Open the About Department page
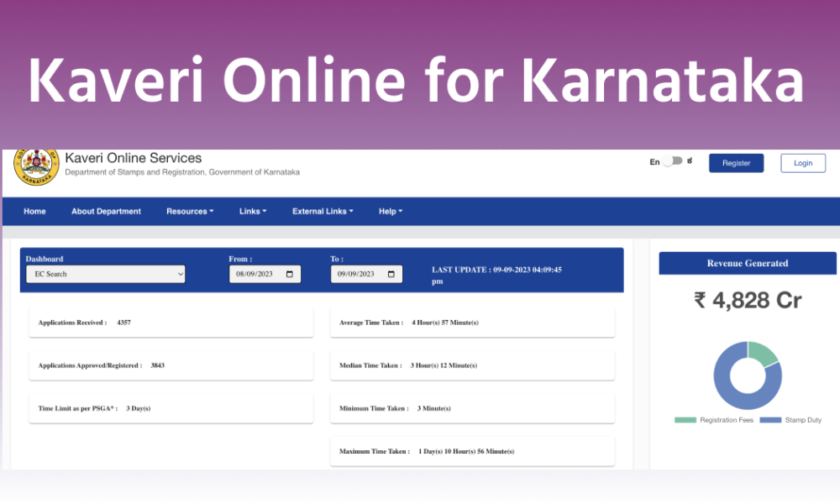Screen dimensions: 840x504 click(x=106, y=212)
